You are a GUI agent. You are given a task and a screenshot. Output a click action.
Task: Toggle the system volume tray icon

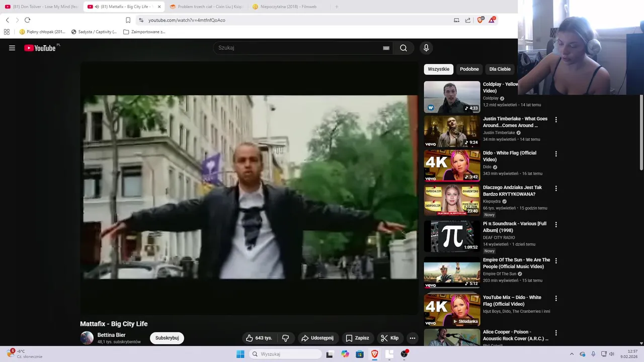(x=612, y=354)
